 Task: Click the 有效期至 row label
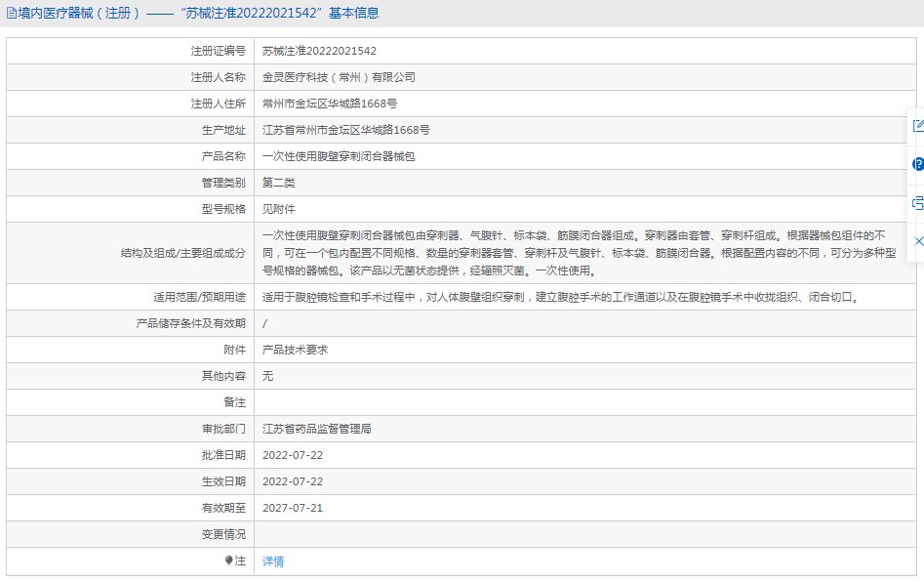click(223, 508)
